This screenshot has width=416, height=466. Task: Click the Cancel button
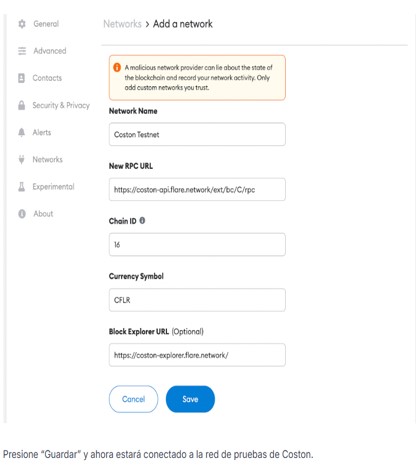pyautogui.click(x=133, y=399)
